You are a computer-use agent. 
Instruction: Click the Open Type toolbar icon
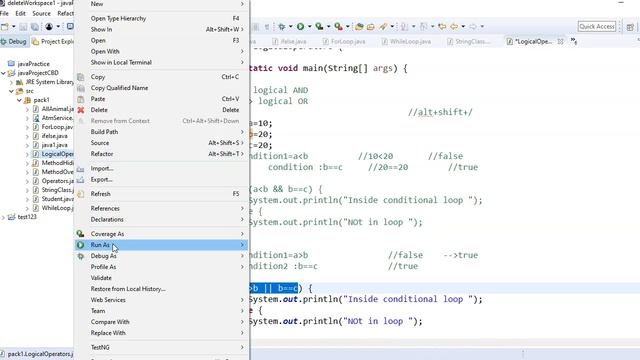[371, 27]
